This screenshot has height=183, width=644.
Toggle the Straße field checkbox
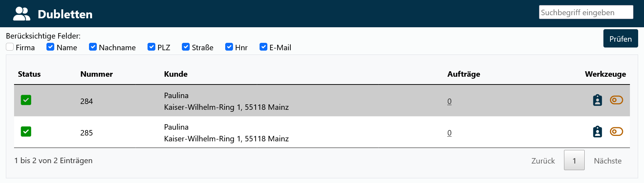click(186, 47)
